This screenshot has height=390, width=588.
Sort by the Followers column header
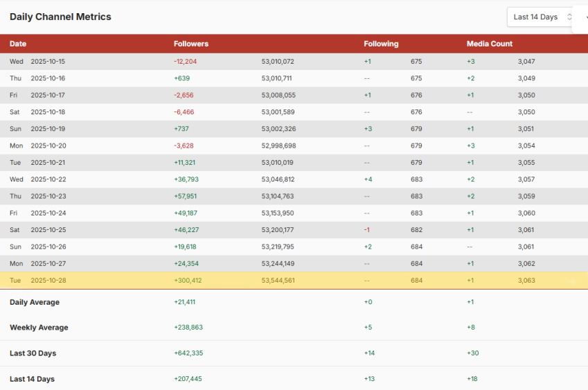(190, 44)
